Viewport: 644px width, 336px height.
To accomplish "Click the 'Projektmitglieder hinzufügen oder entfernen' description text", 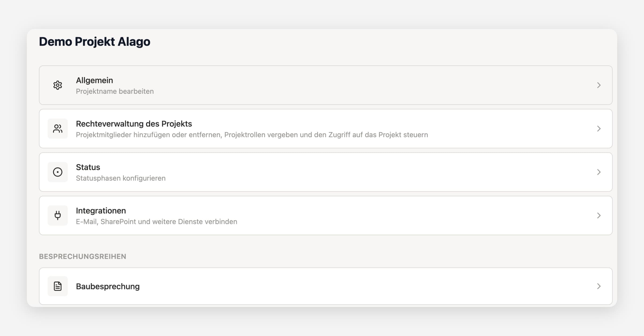I will pyautogui.click(x=149, y=135).
